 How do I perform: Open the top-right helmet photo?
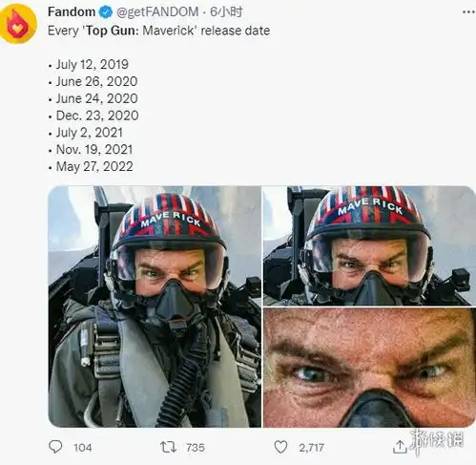[369, 245]
